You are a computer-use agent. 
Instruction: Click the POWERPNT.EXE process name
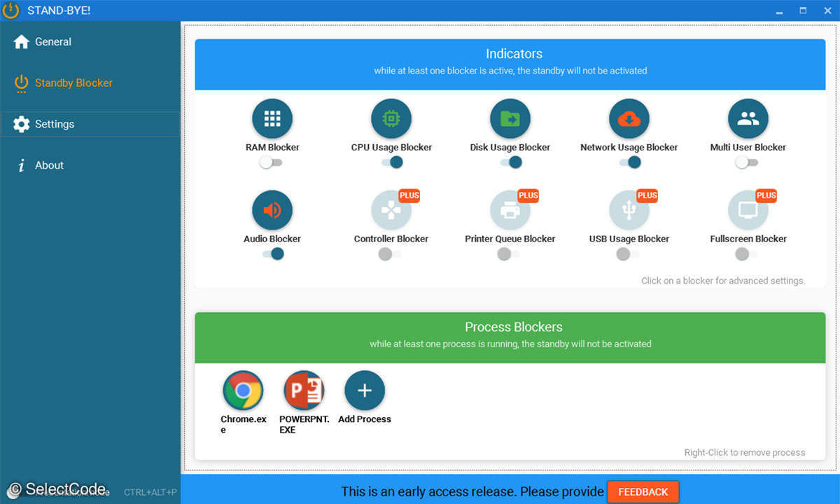304,424
